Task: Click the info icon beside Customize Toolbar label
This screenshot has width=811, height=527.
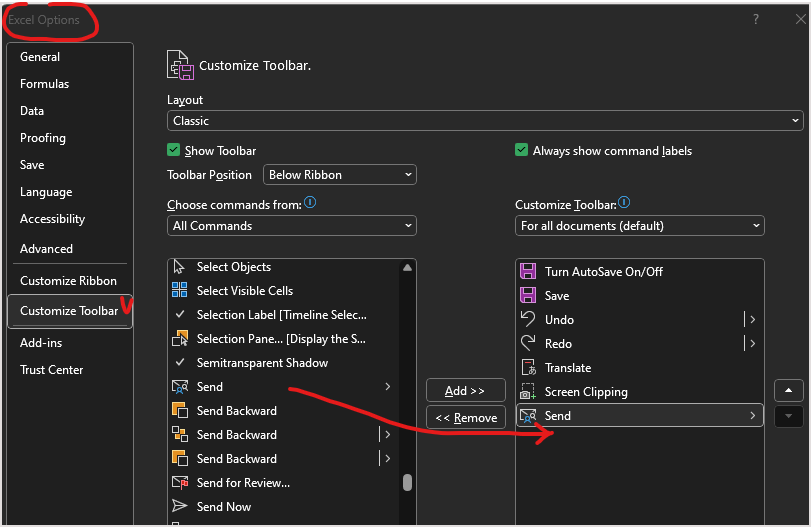Action: [624, 202]
